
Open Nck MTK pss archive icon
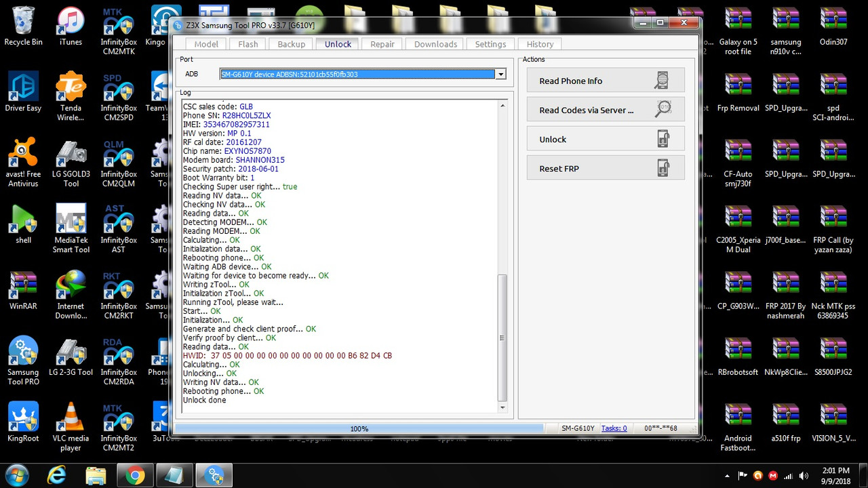tap(833, 295)
